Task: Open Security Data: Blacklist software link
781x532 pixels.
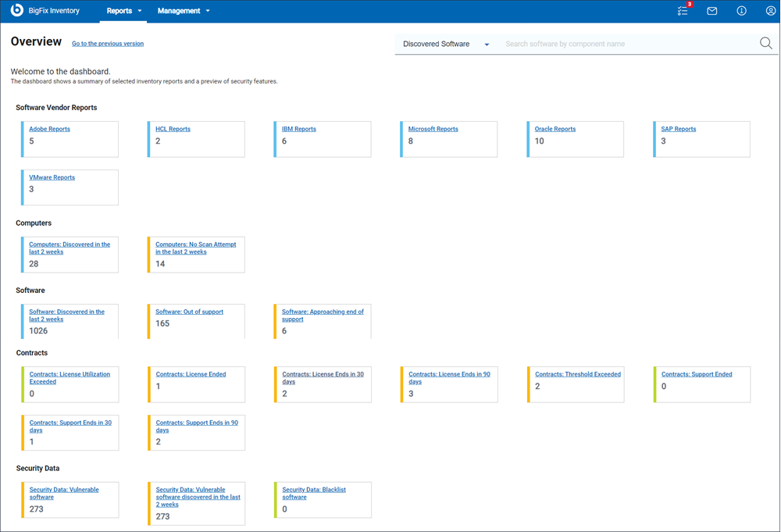Action: pyautogui.click(x=314, y=494)
